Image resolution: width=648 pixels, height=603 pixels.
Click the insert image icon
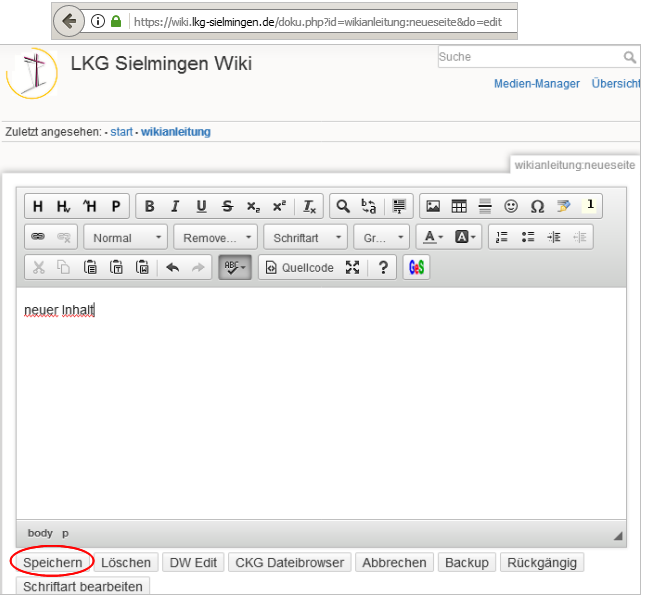click(x=433, y=207)
